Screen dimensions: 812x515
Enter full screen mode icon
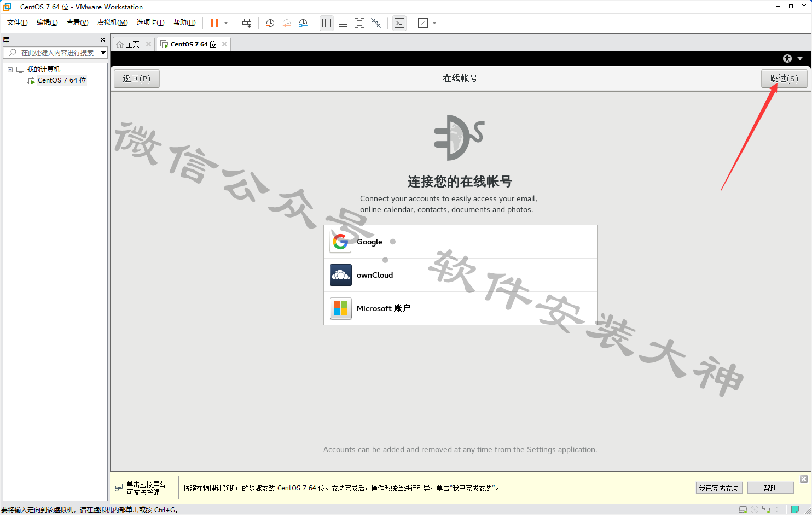(359, 23)
